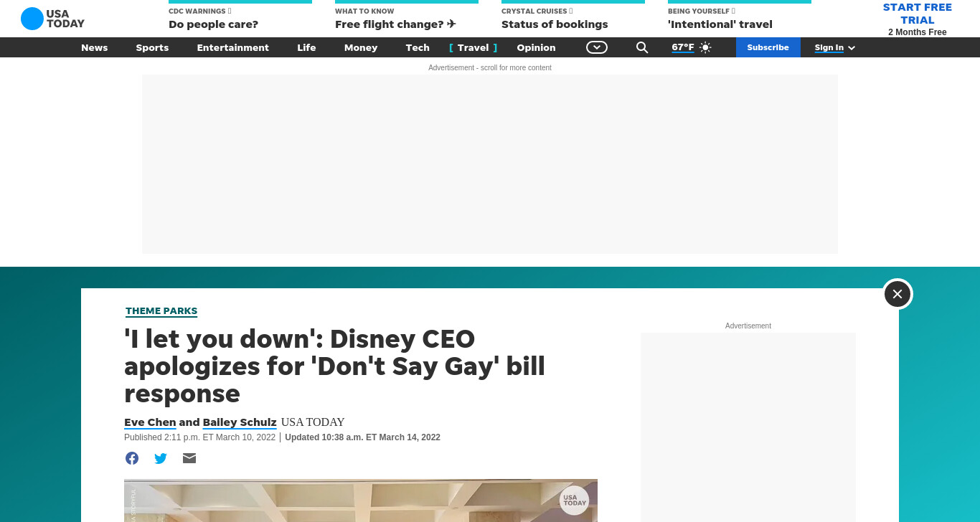Screen dimensions: 980x522
Task: Open author Bailey Schulz's profile
Action: [240, 422]
